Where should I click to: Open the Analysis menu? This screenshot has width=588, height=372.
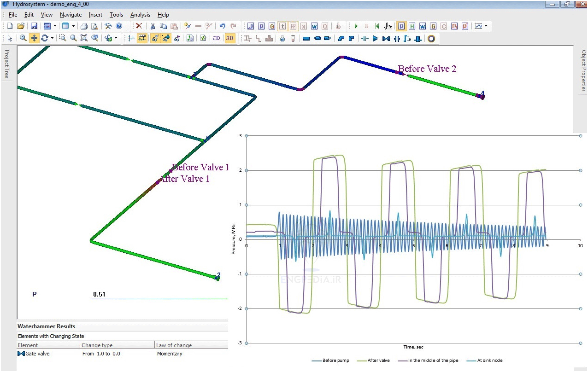pyautogui.click(x=140, y=14)
